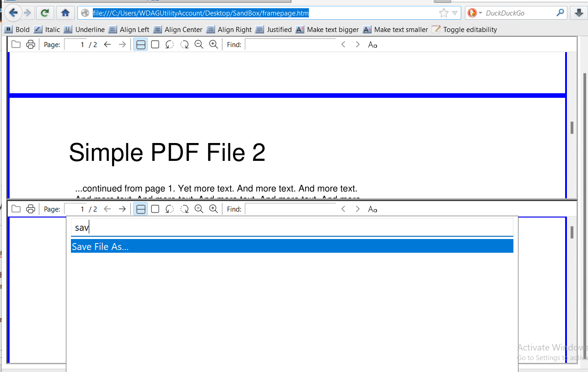The image size is (588, 372).
Task: Click the 'Simple PDF File 2' heading
Action: (167, 152)
